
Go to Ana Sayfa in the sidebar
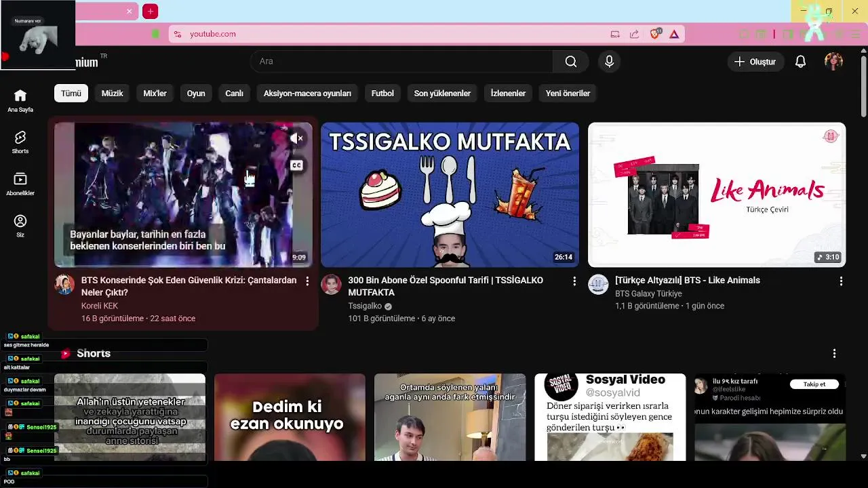coord(20,100)
